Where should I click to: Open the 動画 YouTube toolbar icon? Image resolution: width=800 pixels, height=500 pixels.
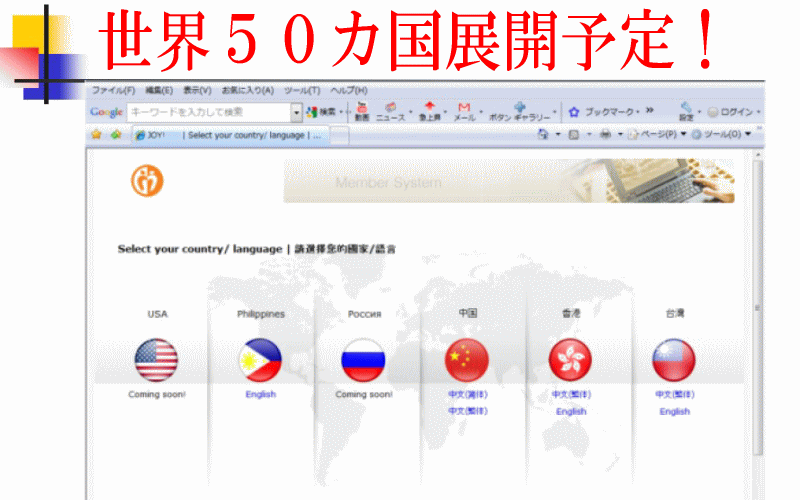(x=362, y=111)
